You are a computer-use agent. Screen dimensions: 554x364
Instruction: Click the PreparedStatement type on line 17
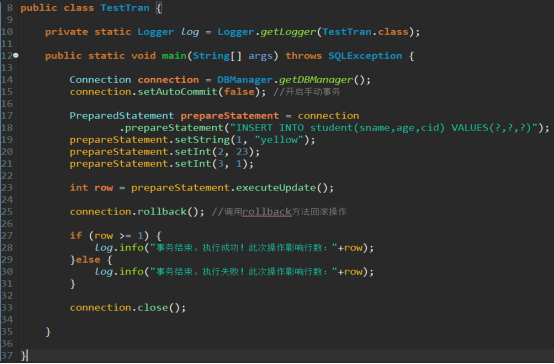(x=122, y=116)
